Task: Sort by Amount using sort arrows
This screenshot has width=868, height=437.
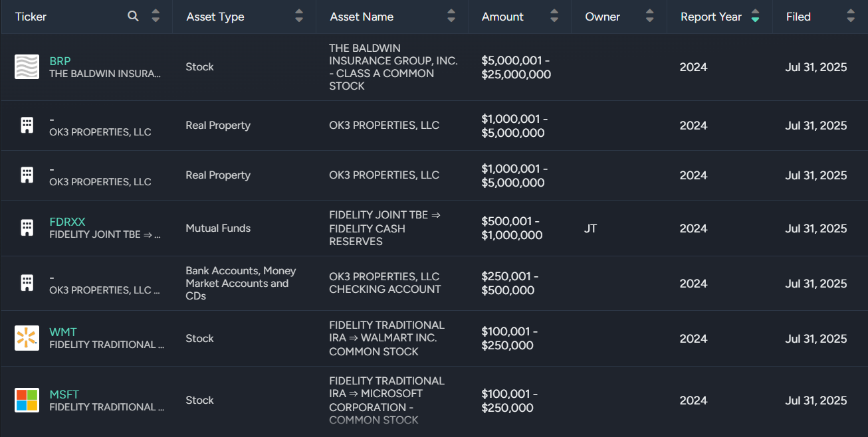Action: [x=554, y=17]
